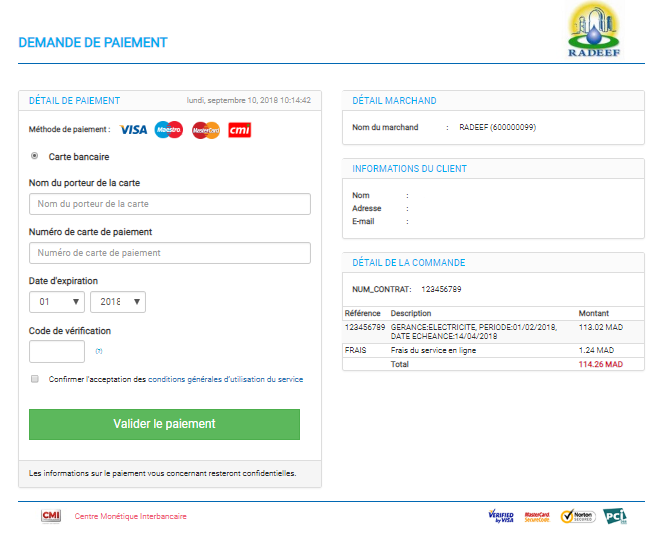Image resolution: width=653 pixels, height=541 pixels.
Task: Open the expiration year dropdown
Action: 118,302
